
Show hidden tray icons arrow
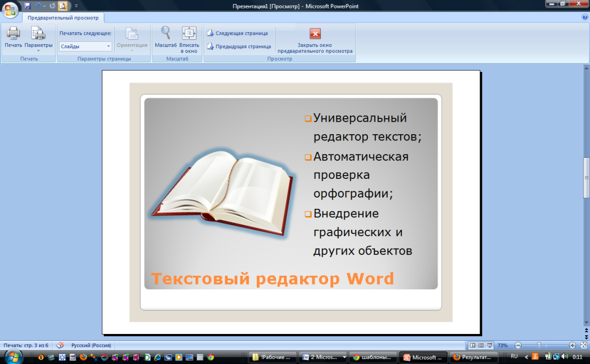point(527,357)
